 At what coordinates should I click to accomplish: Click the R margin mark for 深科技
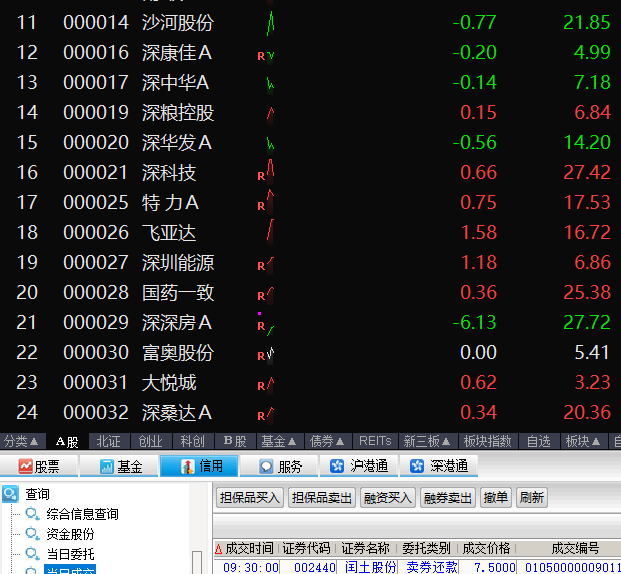coord(261,176)
